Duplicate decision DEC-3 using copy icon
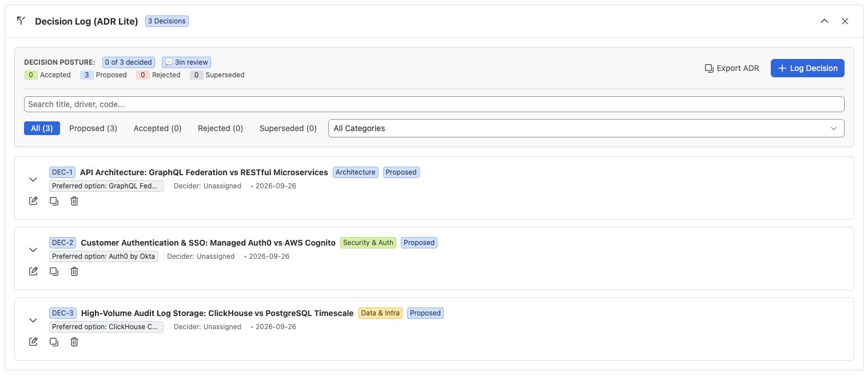The image size is (868, 375). [x=54, y=342]
